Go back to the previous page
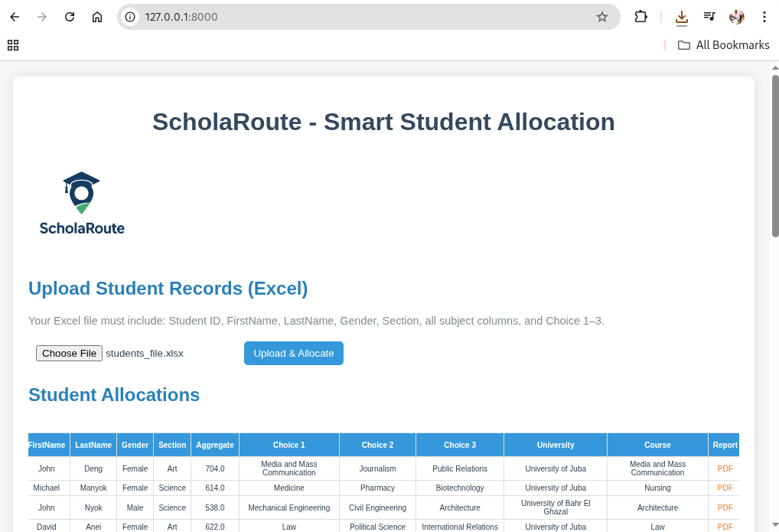Screen dimensions: 779x532 pyautogui.click(x=15, y=17)
